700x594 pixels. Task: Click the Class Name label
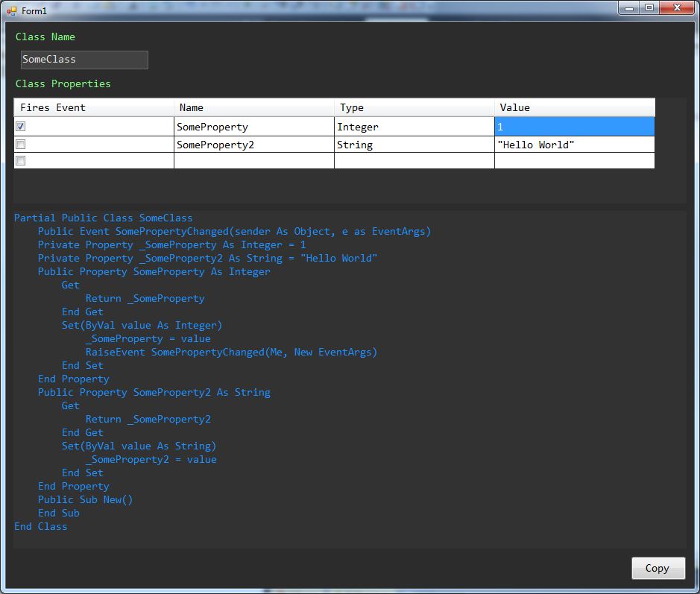45,37
